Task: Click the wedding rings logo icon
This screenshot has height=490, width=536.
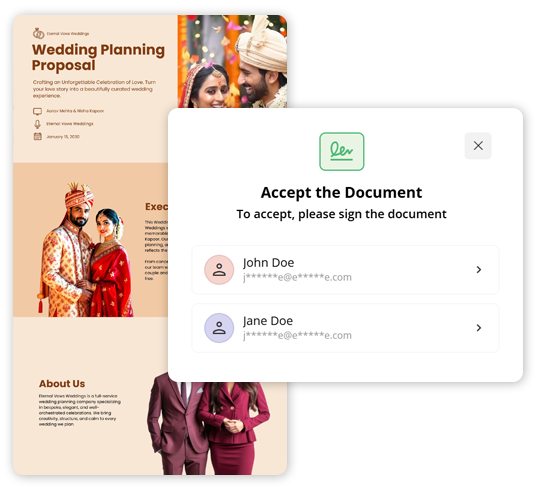Action: pos(38,33)
